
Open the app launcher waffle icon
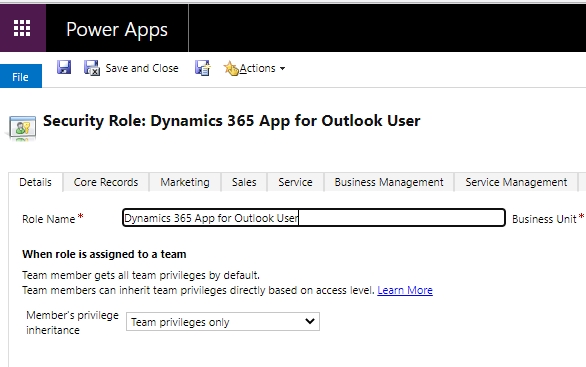[x=22, y=28]
